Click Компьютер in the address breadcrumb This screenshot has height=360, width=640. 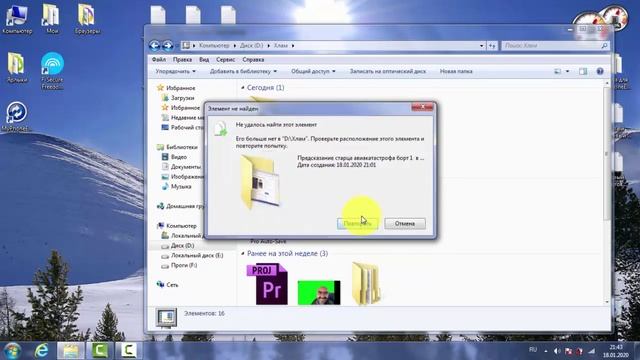[214, 46]
